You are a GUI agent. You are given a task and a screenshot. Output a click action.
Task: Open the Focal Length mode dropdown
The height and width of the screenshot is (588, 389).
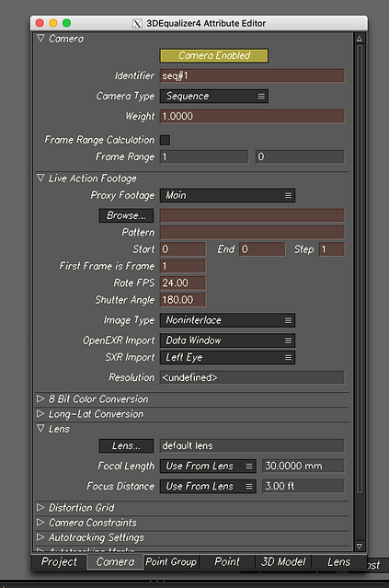pyautogui.click(x=208, y=467)
